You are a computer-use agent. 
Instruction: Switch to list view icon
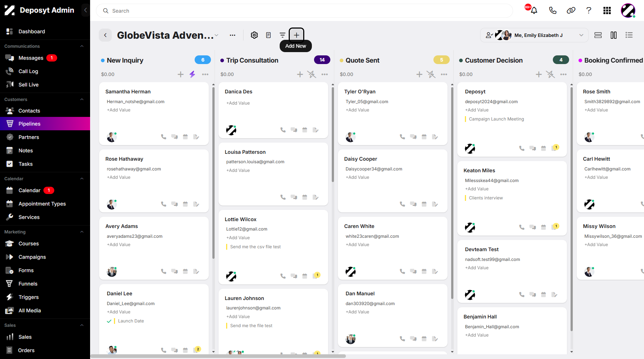point(629,35)
